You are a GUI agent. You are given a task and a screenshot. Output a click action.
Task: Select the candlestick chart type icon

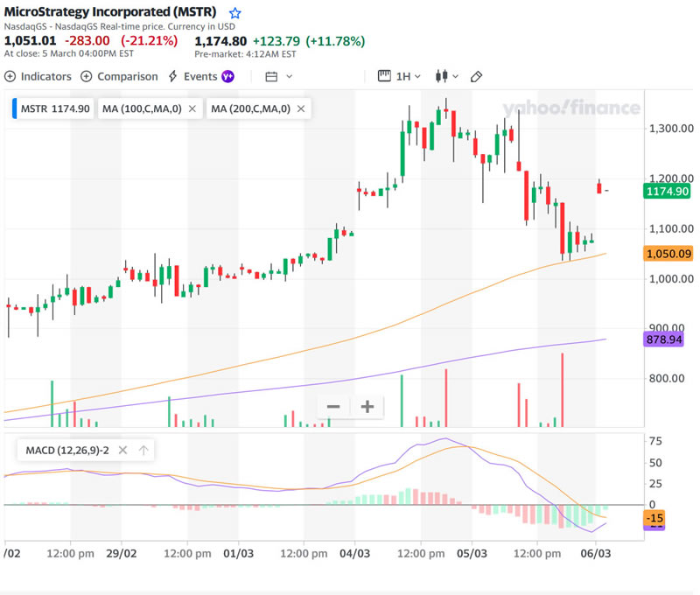click(x=442, y=76)
